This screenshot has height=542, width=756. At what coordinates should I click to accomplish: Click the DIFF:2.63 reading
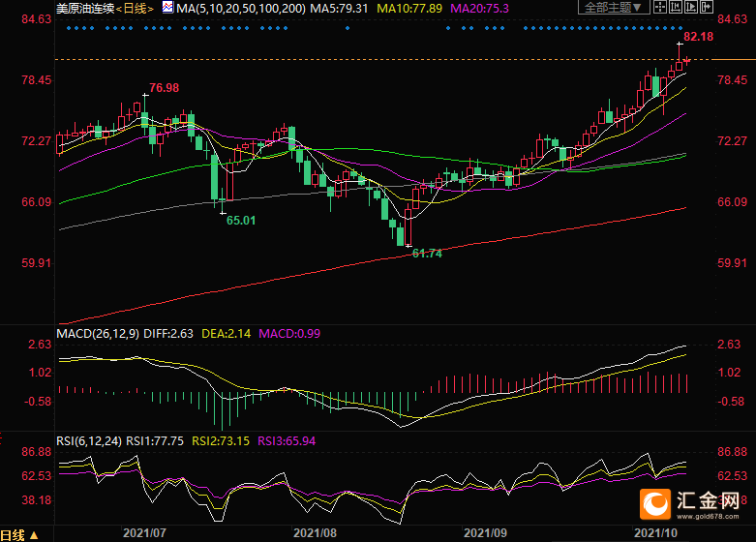[168, 334]
